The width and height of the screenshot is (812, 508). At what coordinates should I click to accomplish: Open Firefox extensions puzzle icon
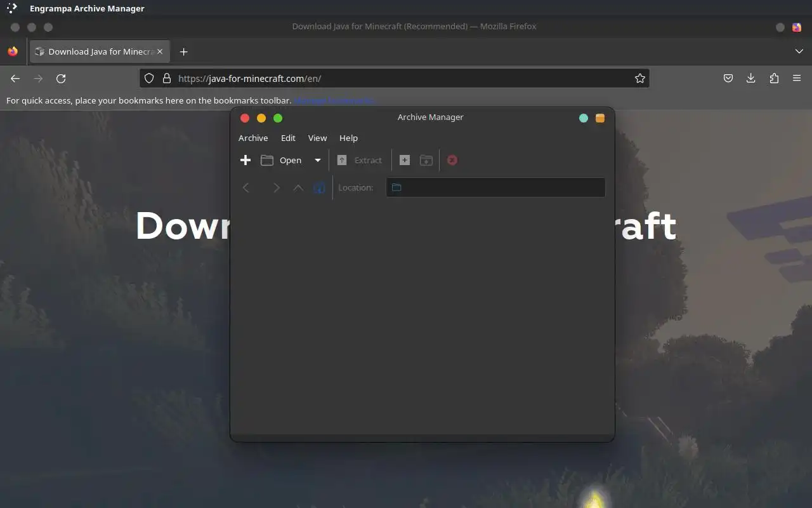click(x=774, y=78)
